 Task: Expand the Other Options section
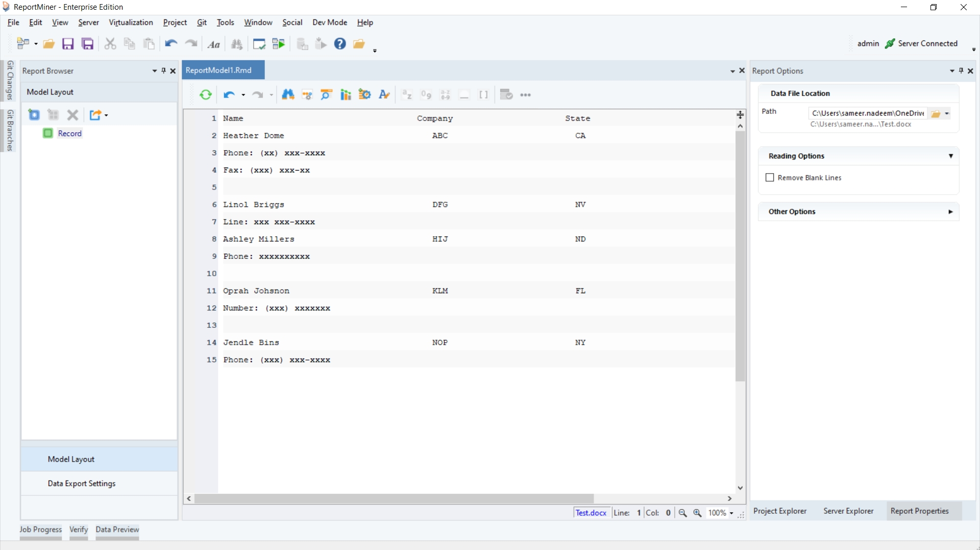pos(950,212)
